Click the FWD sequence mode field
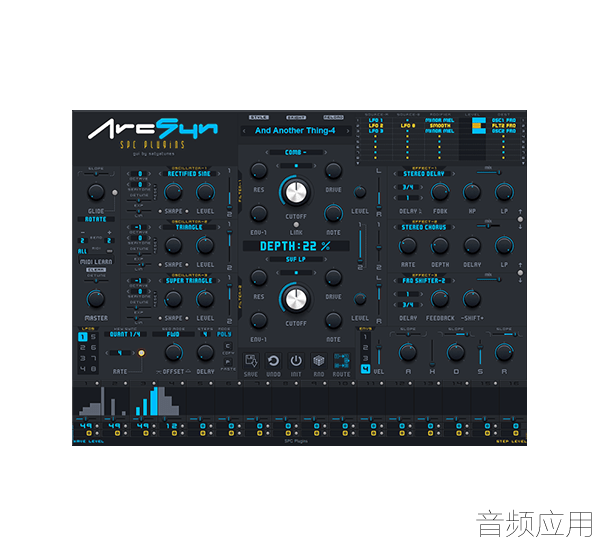 (173, 334)
